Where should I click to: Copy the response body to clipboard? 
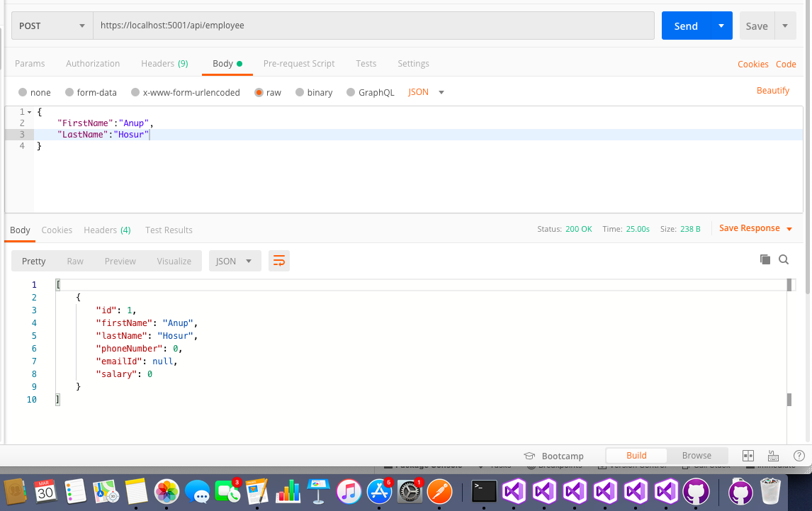[765, 259]
